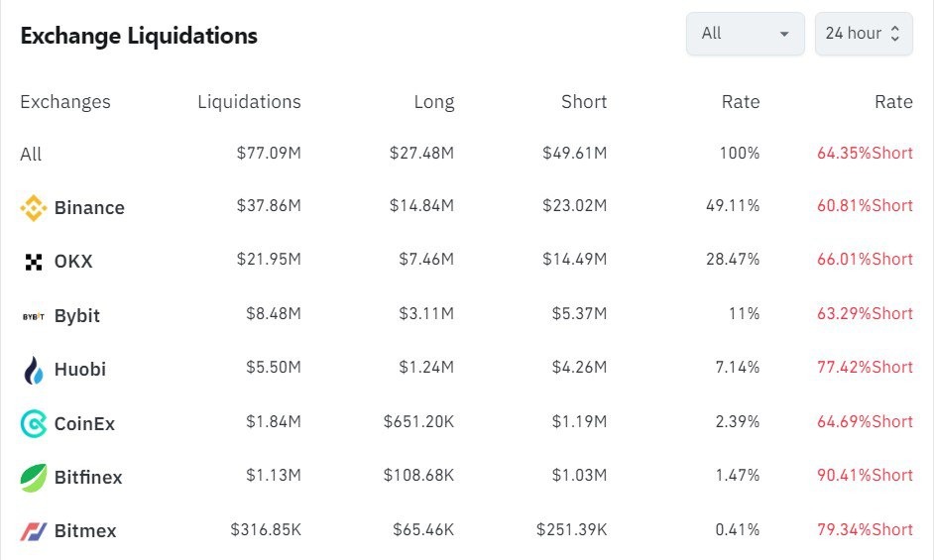The width and height of the screenshot is (934, 560).
Task: Click the dropdown arrow beside All
Action: pos(784,34)
